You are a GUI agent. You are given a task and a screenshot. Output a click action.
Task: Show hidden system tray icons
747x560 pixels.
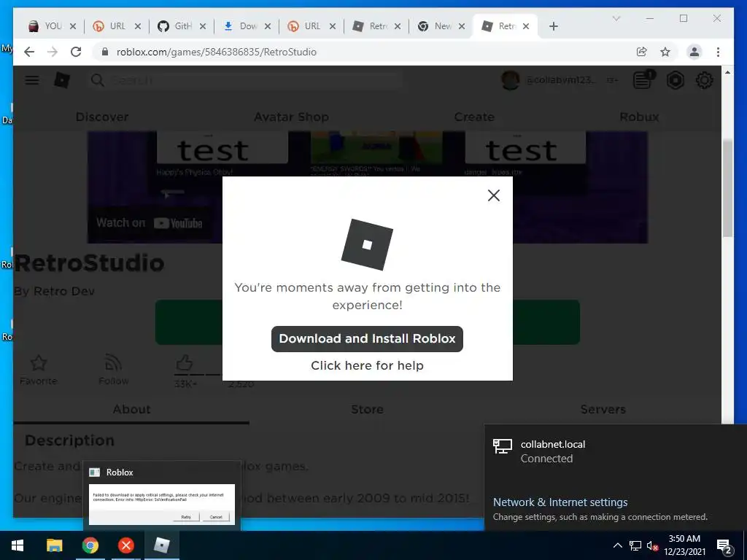pos(617,545)
